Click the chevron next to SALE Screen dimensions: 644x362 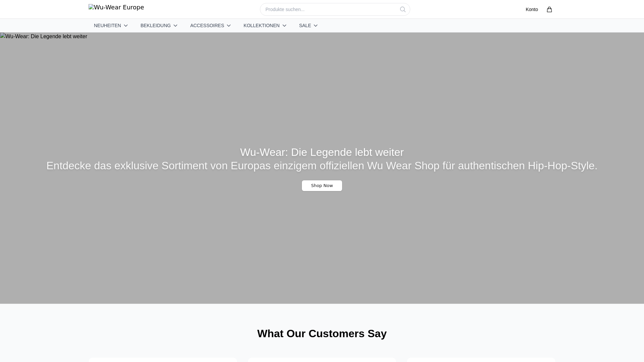316,25
